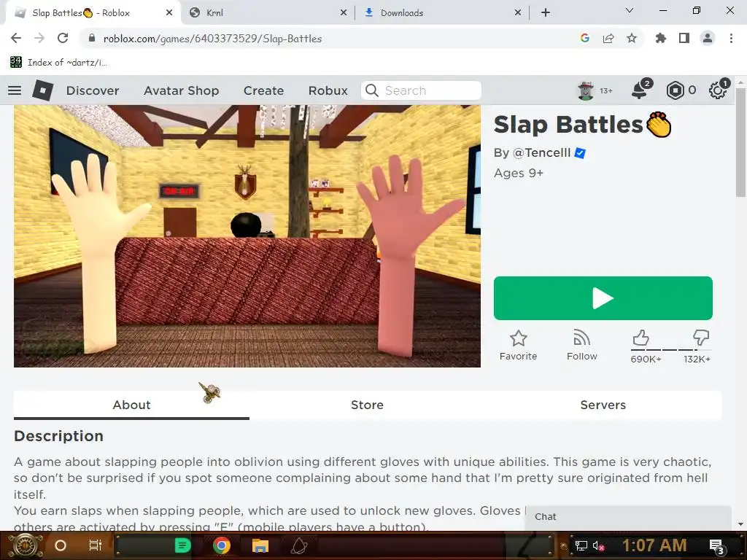The height and width of the screenshot is (560, 747).
Task: Like the game with thumbs up
Action: click(641, 338)
